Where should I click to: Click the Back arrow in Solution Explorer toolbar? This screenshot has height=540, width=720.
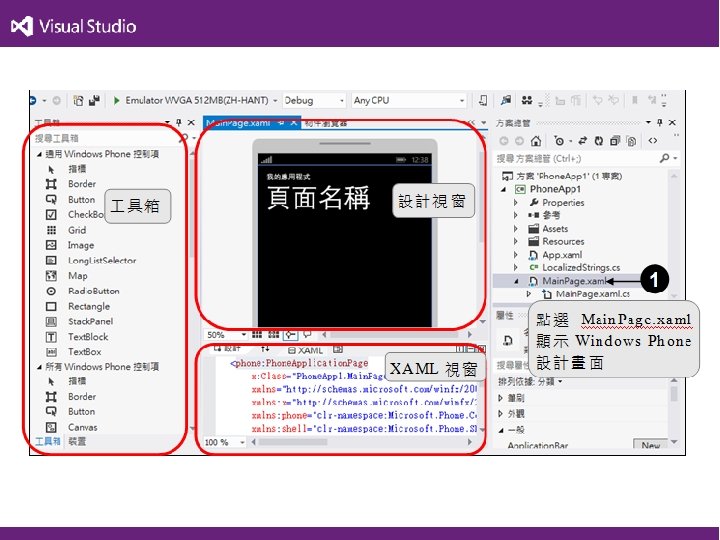coord(504,141)
